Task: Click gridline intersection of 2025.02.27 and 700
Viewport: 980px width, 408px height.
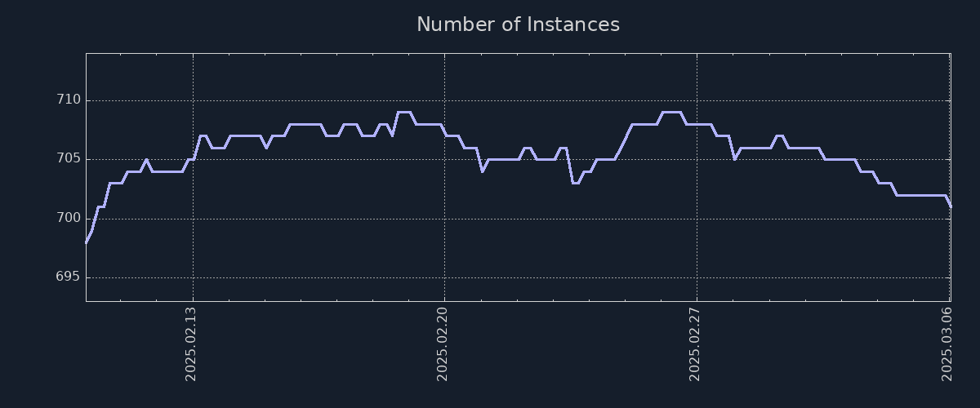Action: click(697, 218)
